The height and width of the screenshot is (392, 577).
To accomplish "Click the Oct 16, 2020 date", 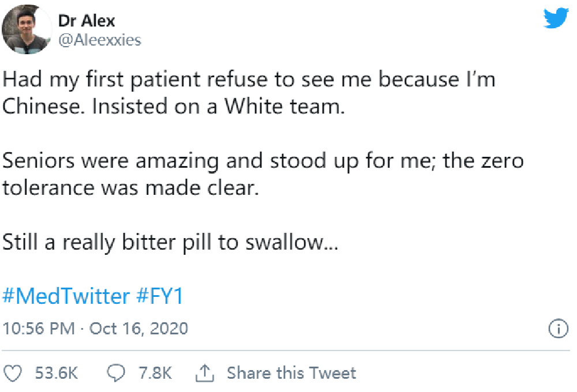I will pos(138,329).
